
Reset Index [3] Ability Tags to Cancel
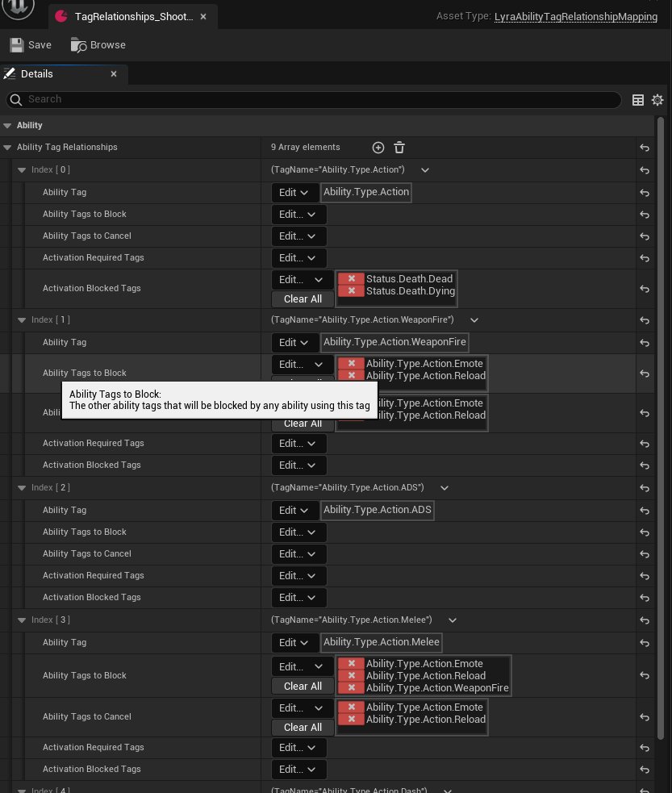[645, 717]
